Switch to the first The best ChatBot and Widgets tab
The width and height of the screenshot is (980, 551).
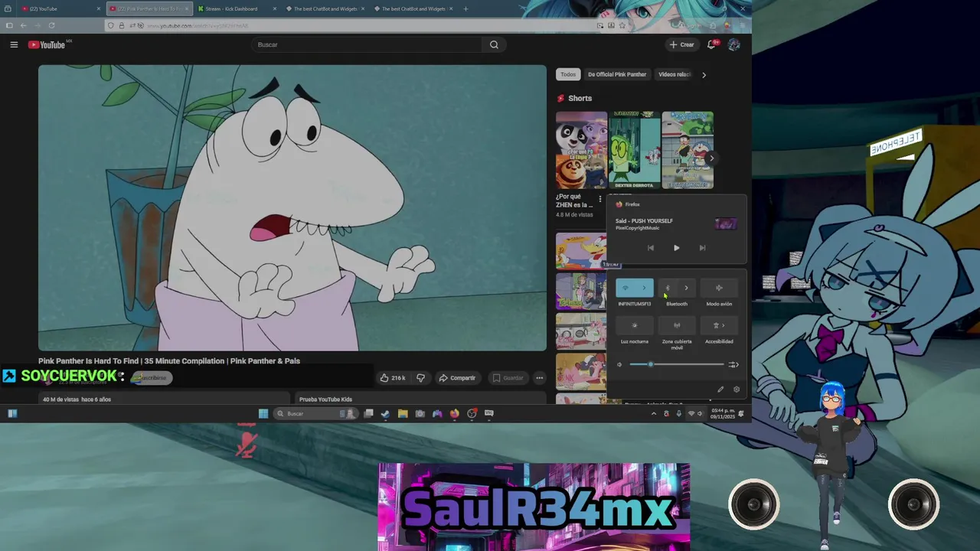(x=325, y=8)
